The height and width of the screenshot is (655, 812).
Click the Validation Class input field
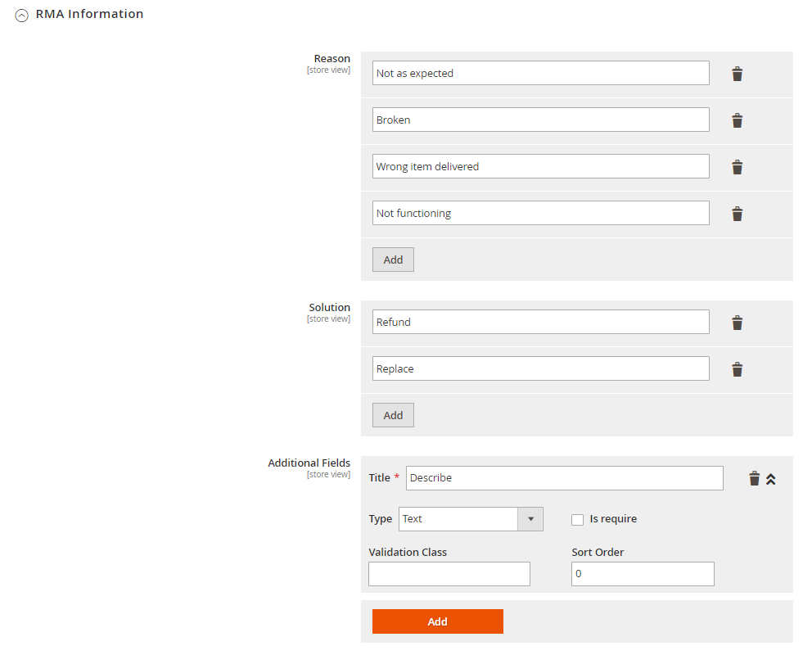click(x=449, y=574)
